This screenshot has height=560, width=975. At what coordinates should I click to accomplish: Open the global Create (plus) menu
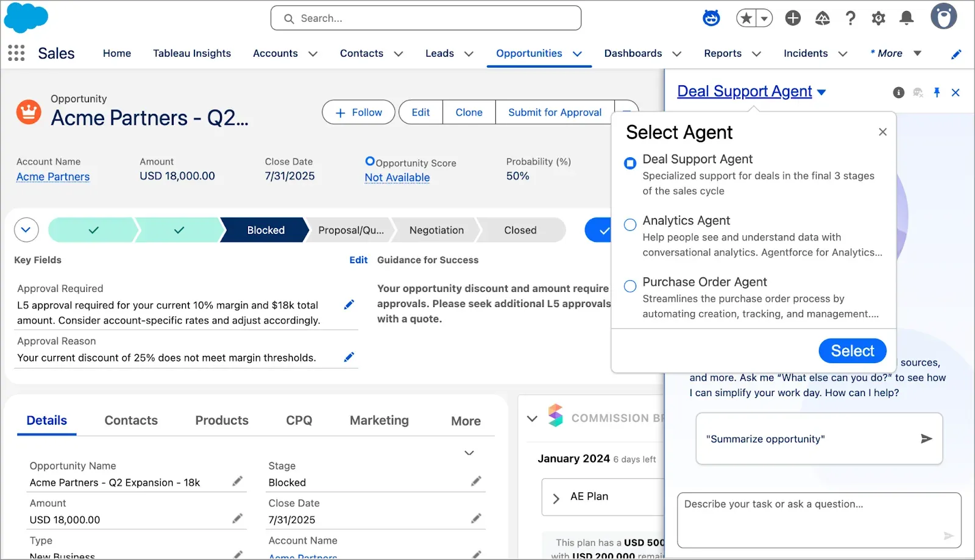tap(793, 18)
